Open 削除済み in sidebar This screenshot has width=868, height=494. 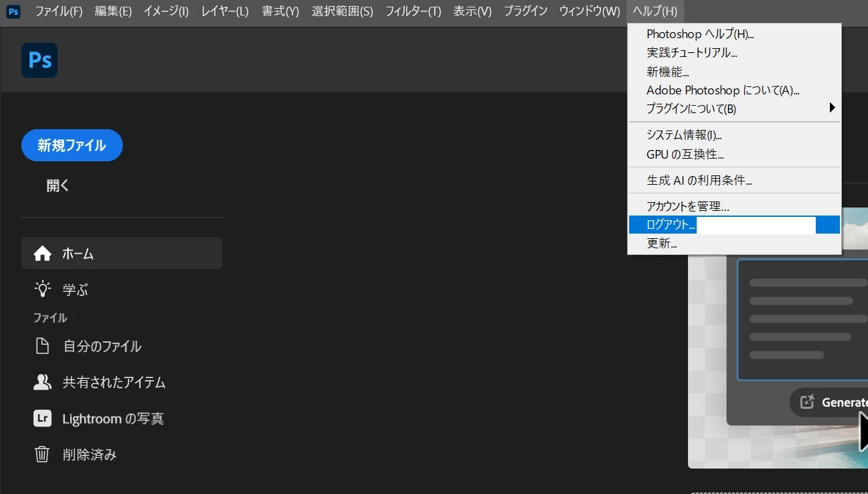(x=122, y=455)
